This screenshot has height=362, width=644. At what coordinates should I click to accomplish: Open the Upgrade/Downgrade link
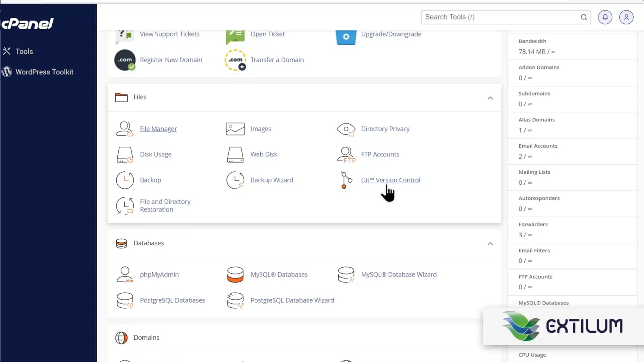(391, 34)
